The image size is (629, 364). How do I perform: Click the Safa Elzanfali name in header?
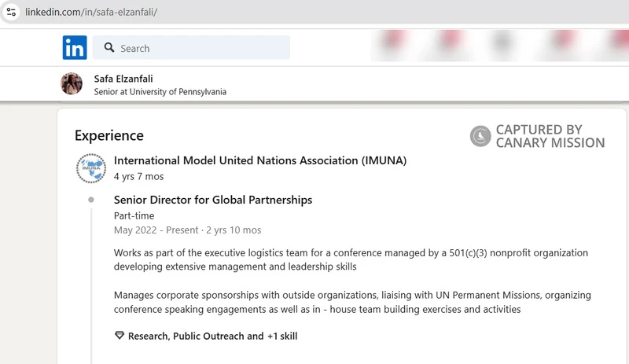point(122,79)
